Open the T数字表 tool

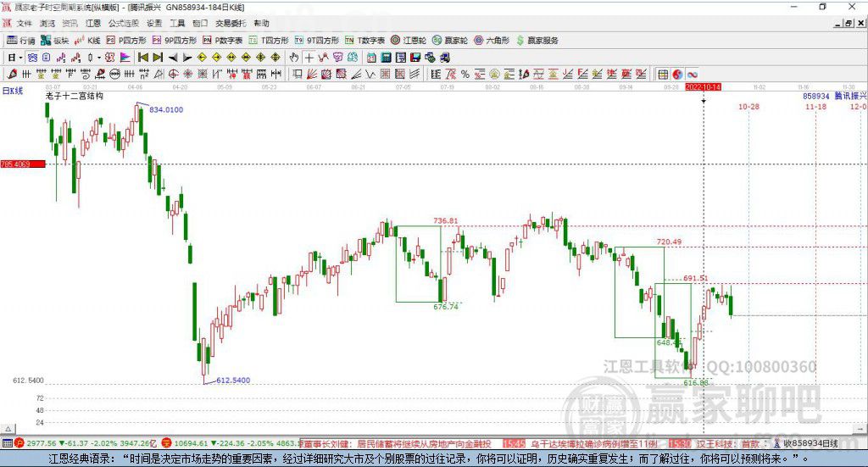[x=364, y=41]
